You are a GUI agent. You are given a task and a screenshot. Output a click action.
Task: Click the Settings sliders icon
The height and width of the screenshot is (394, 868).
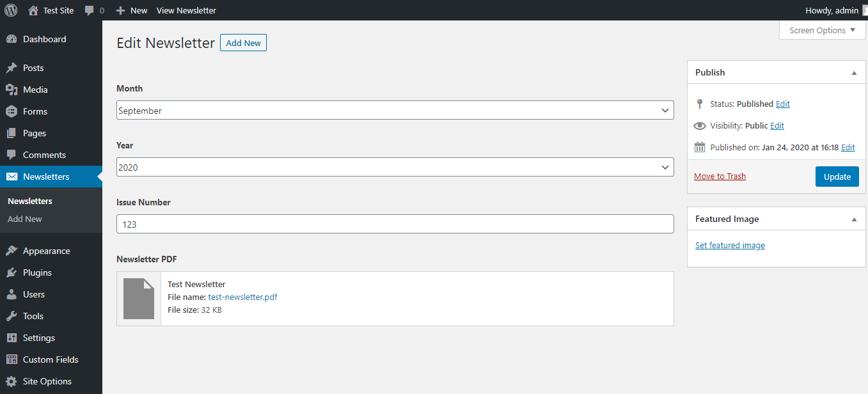pos(11,338)
